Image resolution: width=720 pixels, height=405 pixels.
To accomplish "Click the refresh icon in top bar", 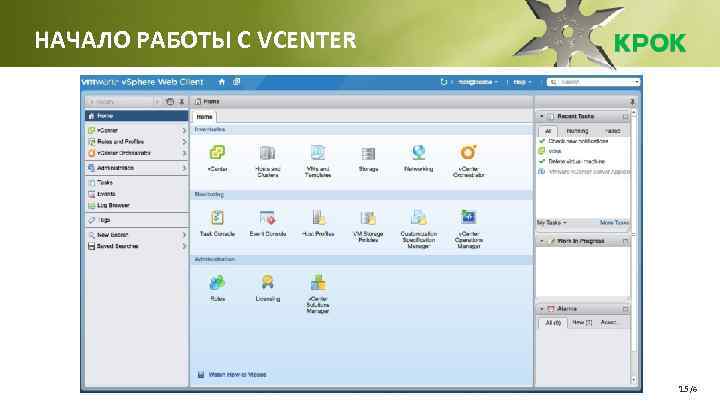I will click(x=444, y=82).
